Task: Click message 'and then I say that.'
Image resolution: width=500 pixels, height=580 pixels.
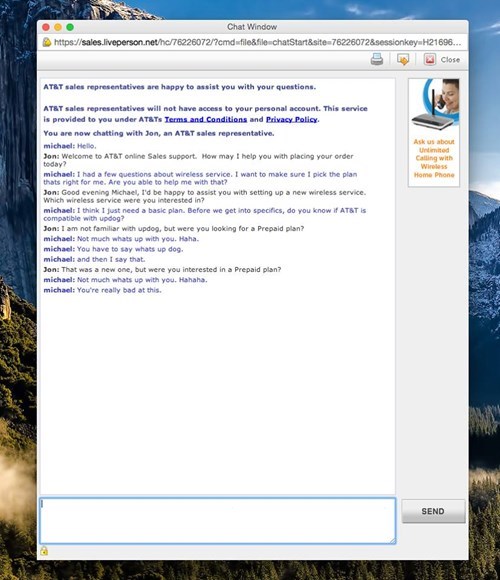Action: coord(94,259)
